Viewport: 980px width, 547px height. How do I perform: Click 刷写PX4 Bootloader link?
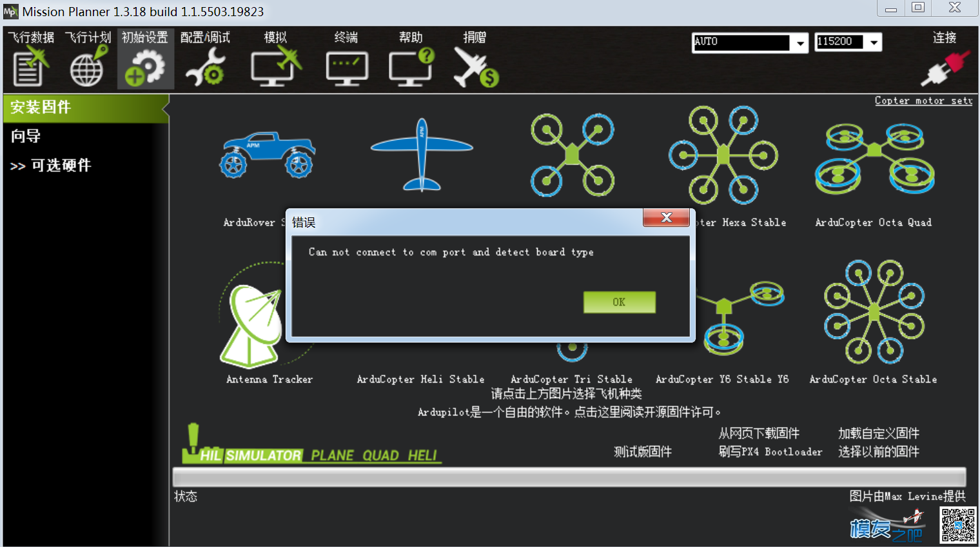[770, 452]
